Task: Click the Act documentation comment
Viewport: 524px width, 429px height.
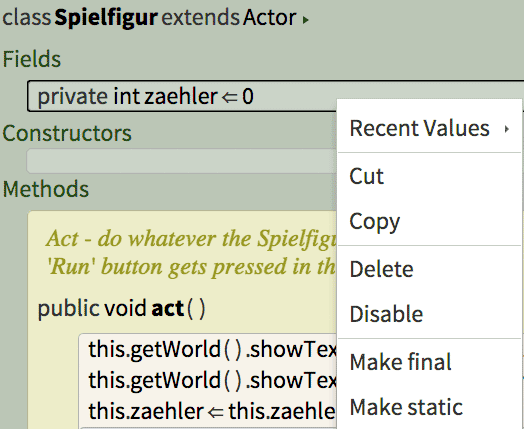Action: pyautogui.click(x=191, y=253)
